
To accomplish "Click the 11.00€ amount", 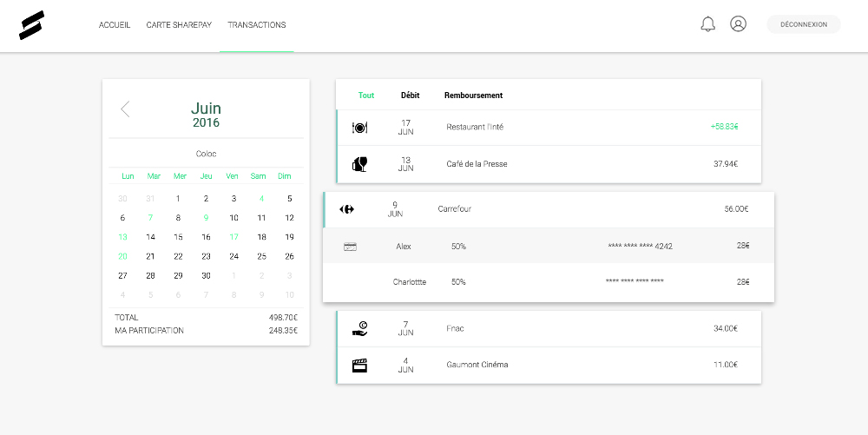I will tap(726, 365).
